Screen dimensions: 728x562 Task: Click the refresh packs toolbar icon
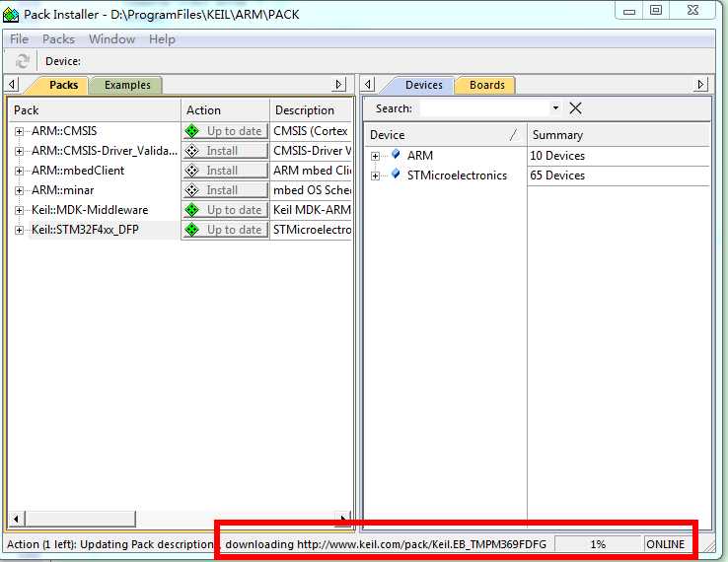22,61
